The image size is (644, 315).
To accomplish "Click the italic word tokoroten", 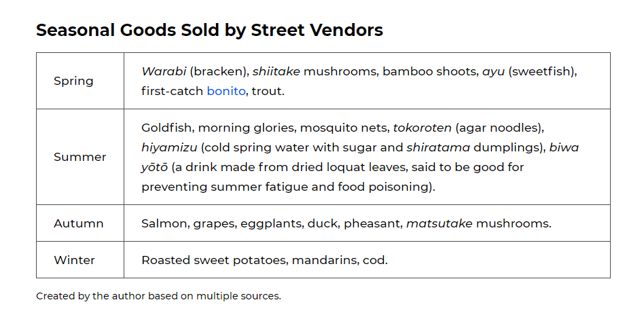I will click(x=423, y=128).
